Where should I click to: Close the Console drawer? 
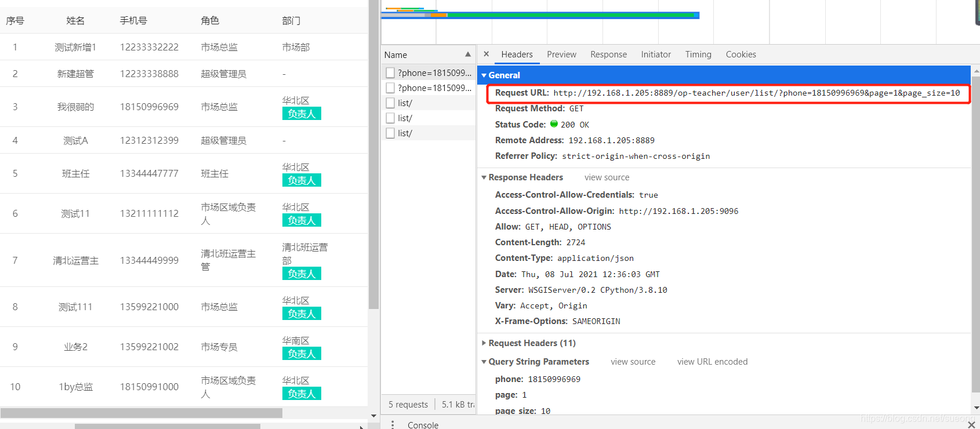[x=971, y=425]
